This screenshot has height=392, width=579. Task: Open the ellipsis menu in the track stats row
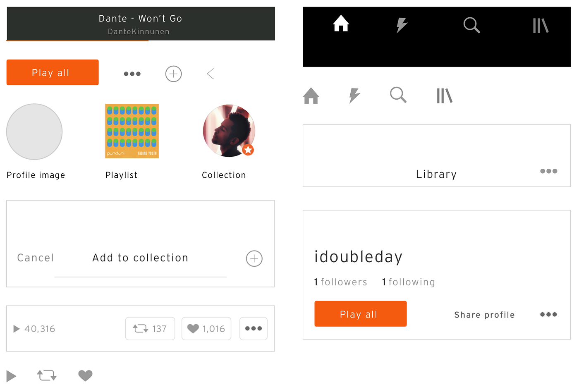253,328
